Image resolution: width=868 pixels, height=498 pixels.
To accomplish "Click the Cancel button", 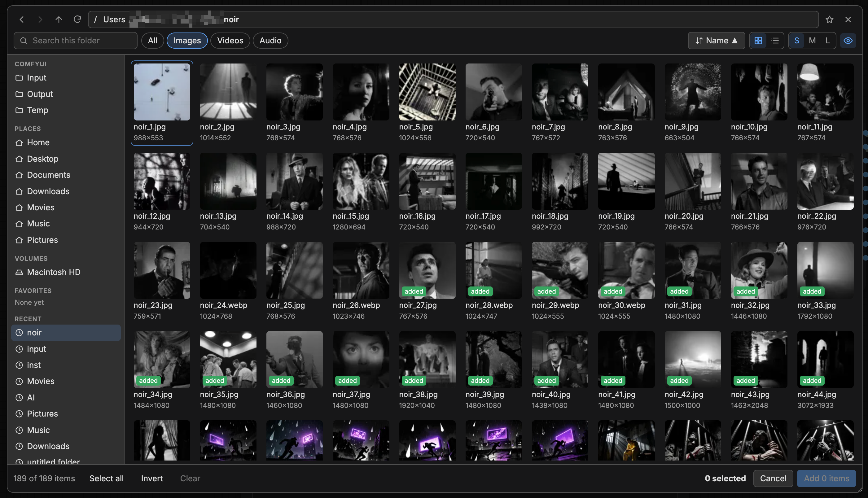I will (x=773, y=478).
